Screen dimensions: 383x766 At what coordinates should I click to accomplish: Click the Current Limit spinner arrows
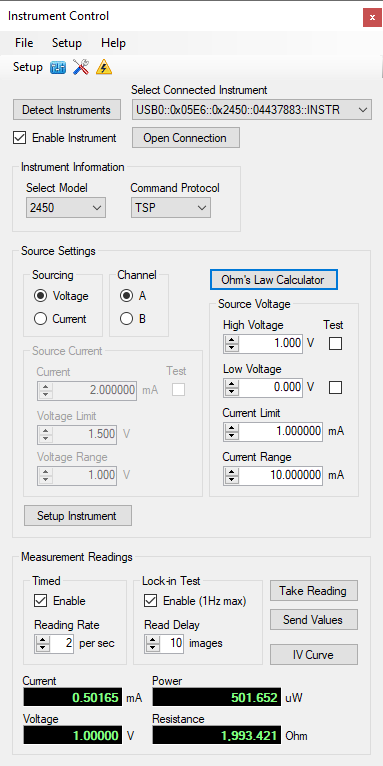[232, 431]
